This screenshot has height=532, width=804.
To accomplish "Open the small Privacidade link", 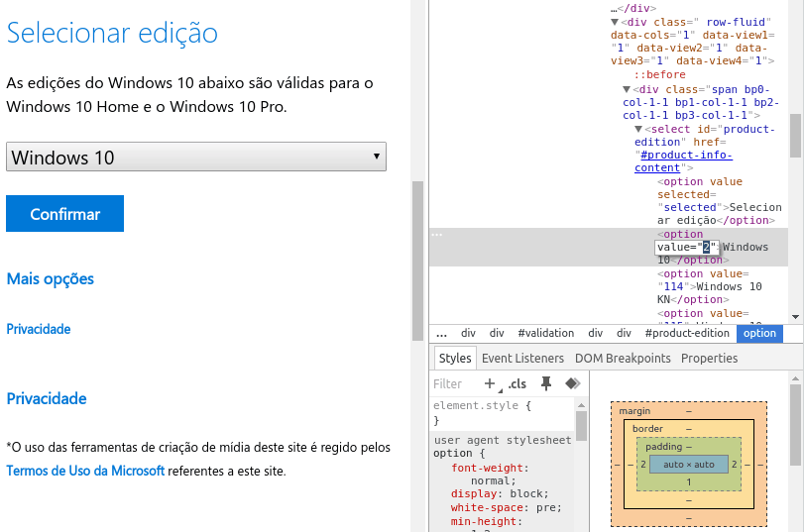I will click(x=39, y=329).
